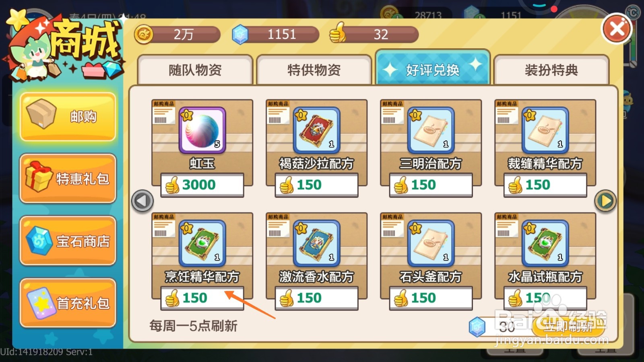
Task: Open the 邮购 mail order section
Action: pyautogui.click(x=68, y=117)
